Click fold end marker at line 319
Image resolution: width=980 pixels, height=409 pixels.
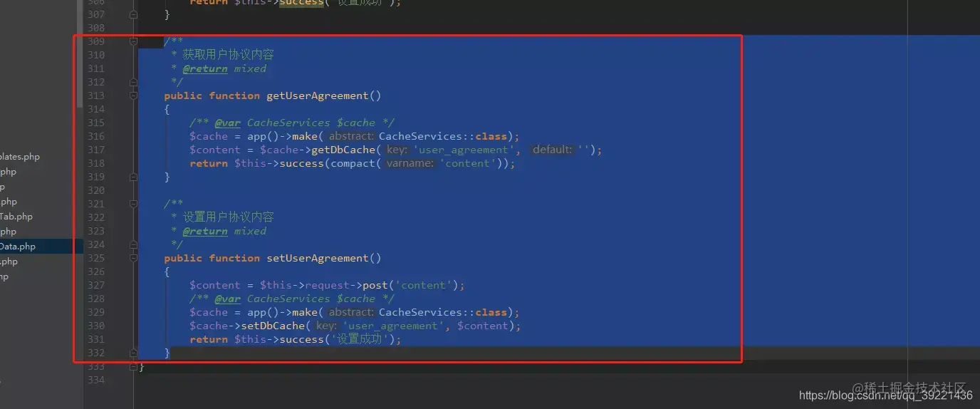click(133, 177)
